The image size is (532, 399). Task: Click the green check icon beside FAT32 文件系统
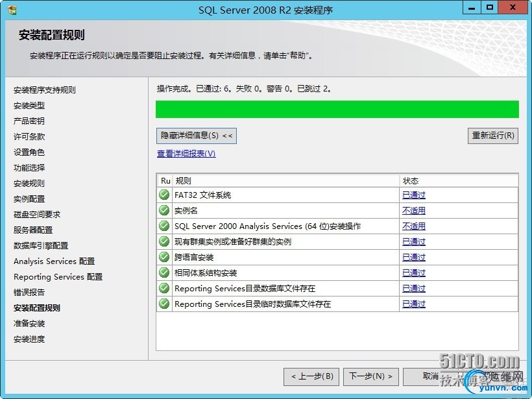tap(164, 195)
